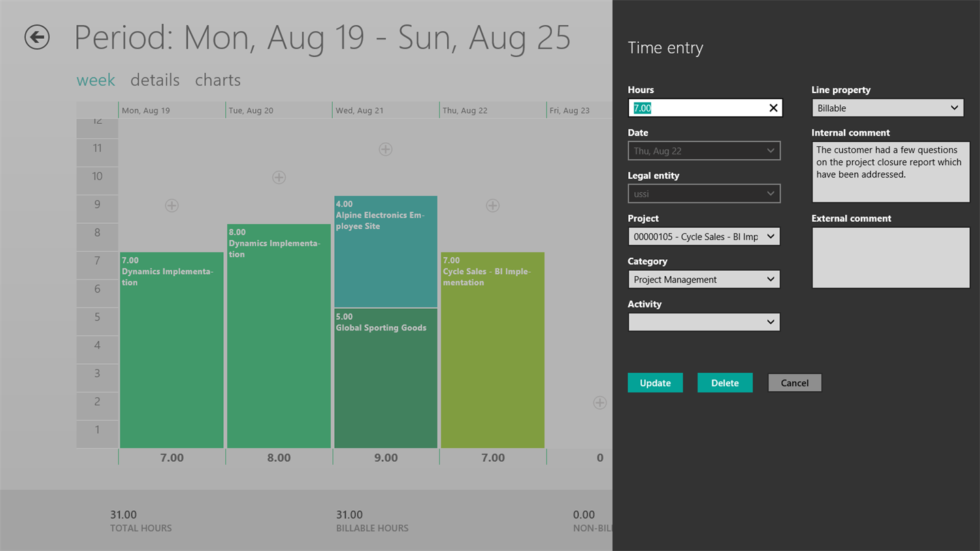Click into the External comment box
Screen dimensions: 980x551
click(891, 258)
